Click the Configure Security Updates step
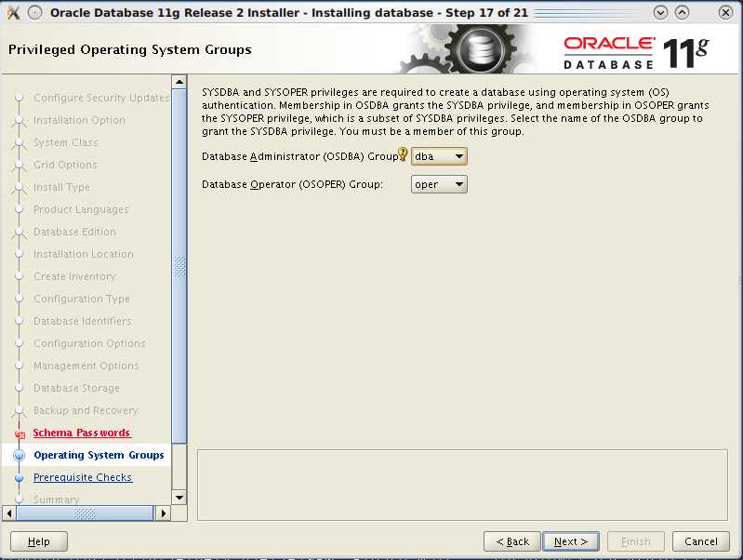This screenshot has height=560, width=743. click(101, 98)
